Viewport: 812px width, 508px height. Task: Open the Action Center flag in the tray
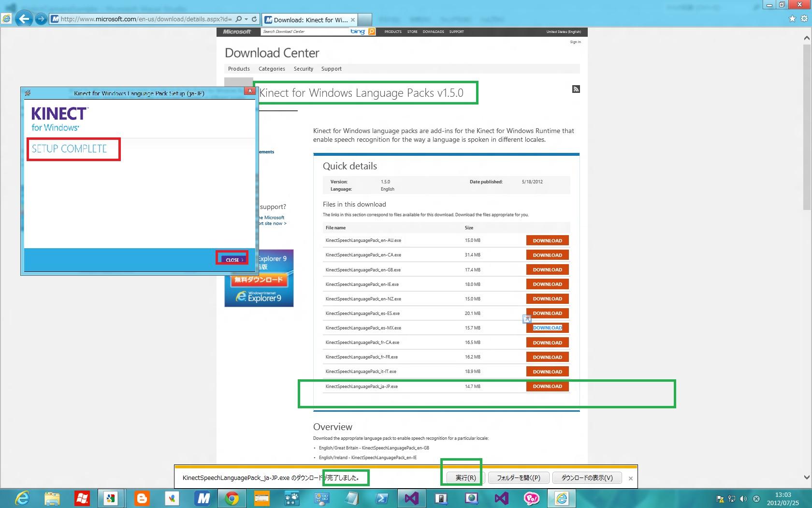pyautogui.click(x=720, y=499)
